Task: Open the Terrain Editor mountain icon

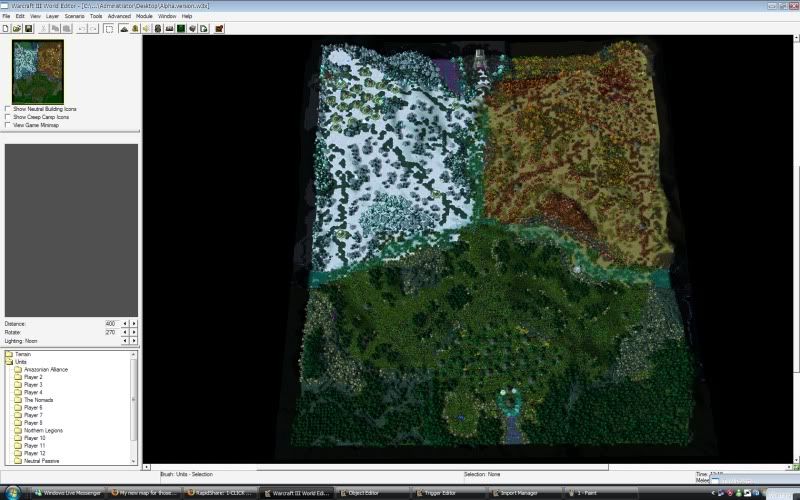Action: pos(123,29)
